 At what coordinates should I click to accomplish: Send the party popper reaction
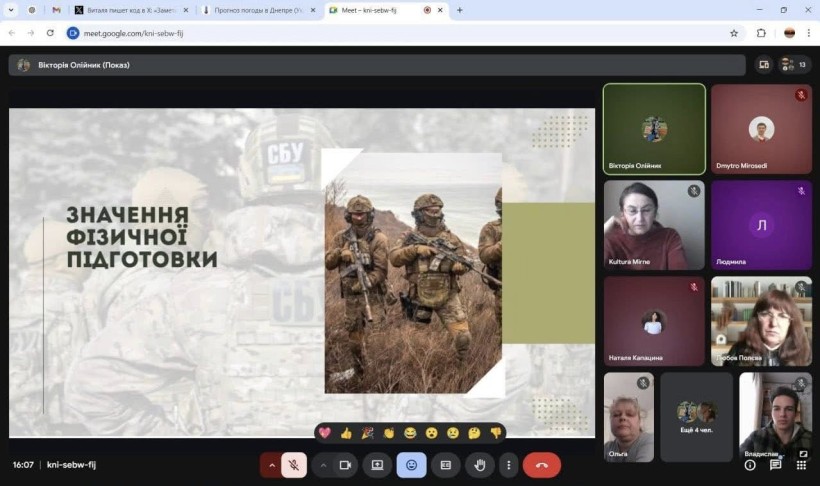(x=368, y=433)
